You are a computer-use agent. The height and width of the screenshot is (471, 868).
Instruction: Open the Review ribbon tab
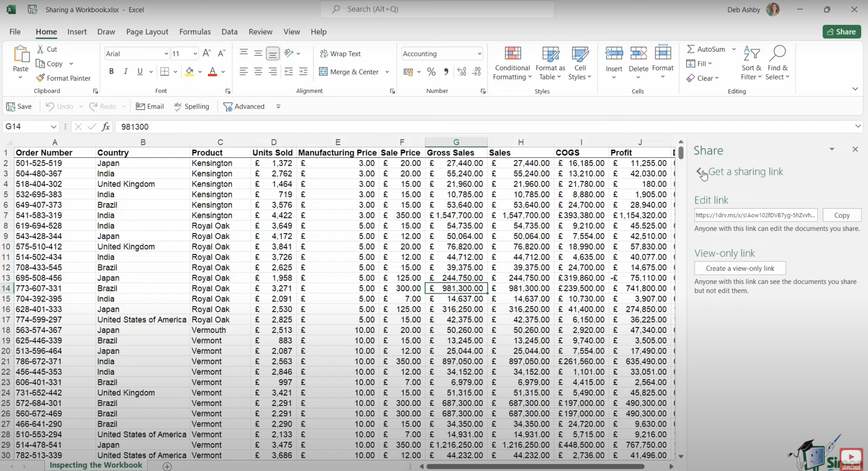pyautogui.click(x=260, y=32)
